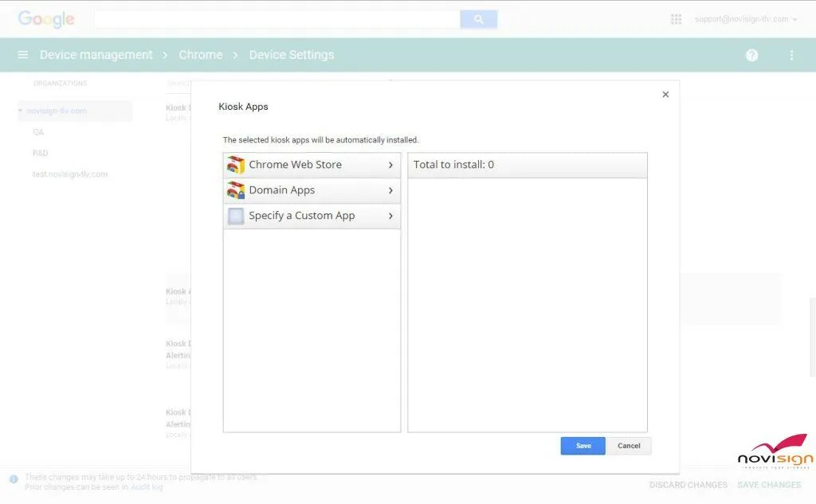816x504 pixels.
Task: Go to the Device management breadcrumb
Action: tap(96, 55)
